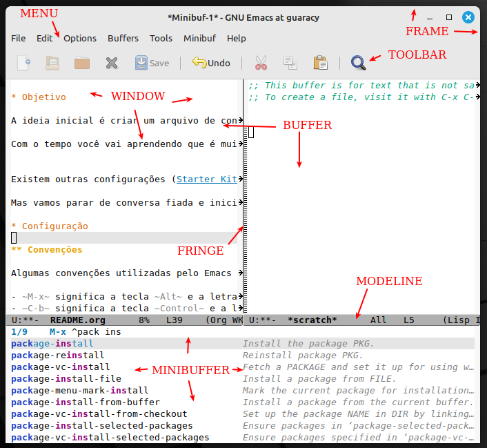The height and width of the screenshot is (448, 487).
Task: Select package-vc-install-from-checkout candidate
Action: pyautogui.click(x=99, y=414)
